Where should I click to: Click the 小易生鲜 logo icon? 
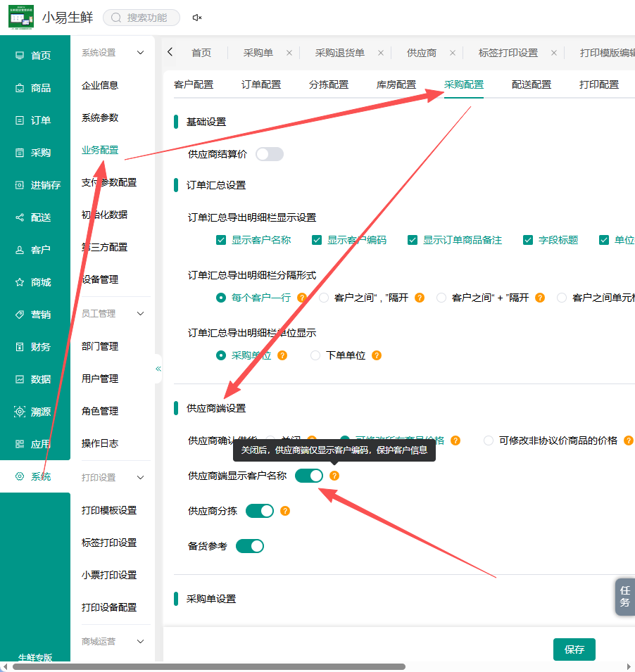pos(21,17)
